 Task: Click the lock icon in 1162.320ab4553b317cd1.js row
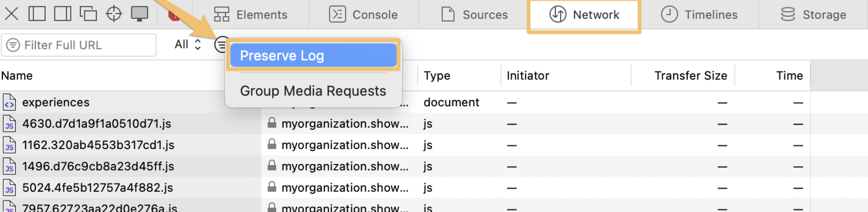tap(272, 144)
